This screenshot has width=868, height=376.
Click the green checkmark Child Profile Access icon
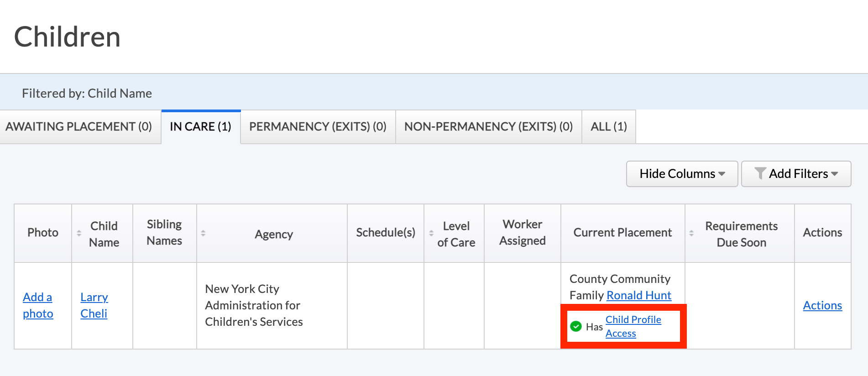[576, 326]
